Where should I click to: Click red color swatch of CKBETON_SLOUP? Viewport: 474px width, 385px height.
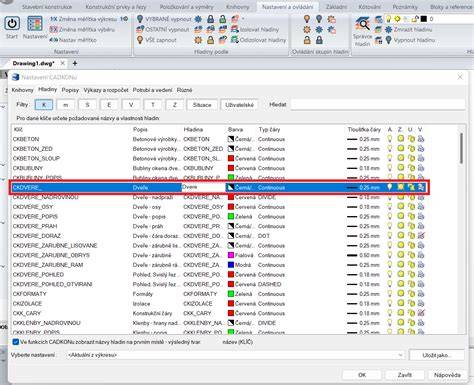tap(231, 158)
